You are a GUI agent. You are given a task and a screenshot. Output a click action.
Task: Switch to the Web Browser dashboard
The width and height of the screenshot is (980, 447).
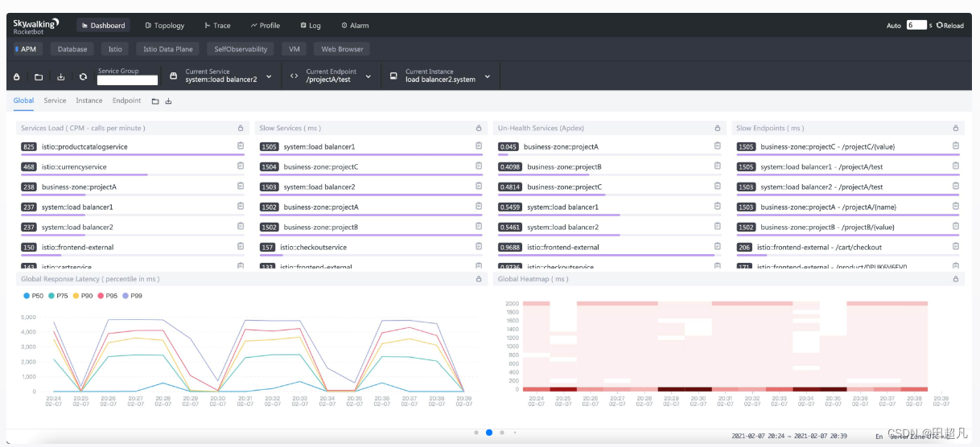point(343,49)
